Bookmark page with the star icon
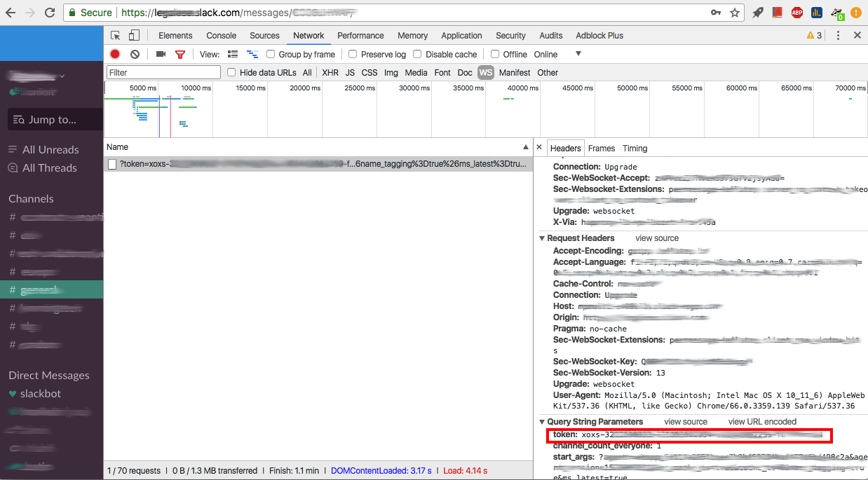The image size is (868, 480). (735, 13)
